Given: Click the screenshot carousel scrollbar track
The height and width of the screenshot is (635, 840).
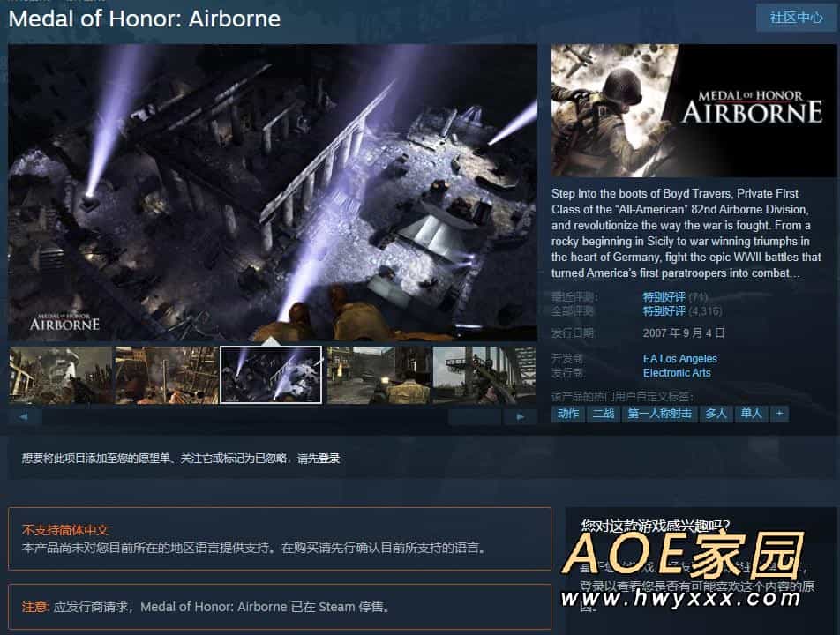Looking at the screenshot, I should coord(272,416).
